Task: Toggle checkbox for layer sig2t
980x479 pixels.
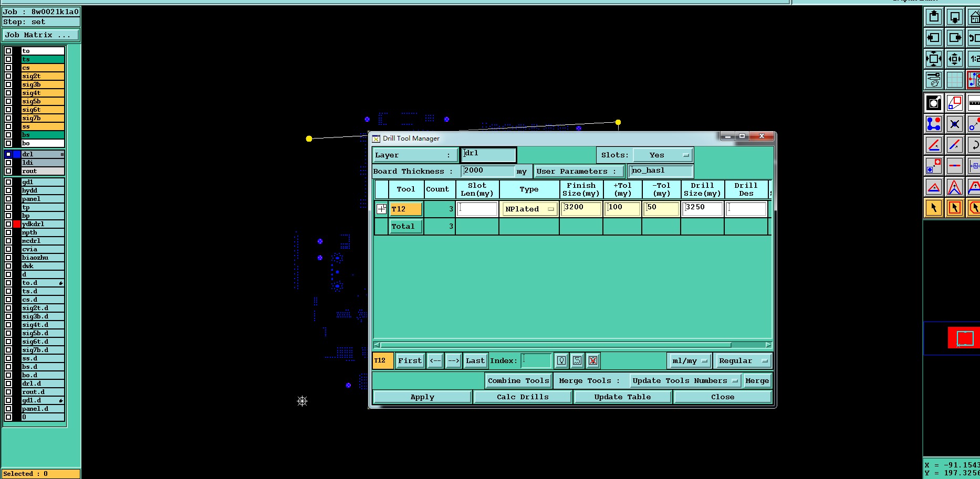Action: pos(8,76)
